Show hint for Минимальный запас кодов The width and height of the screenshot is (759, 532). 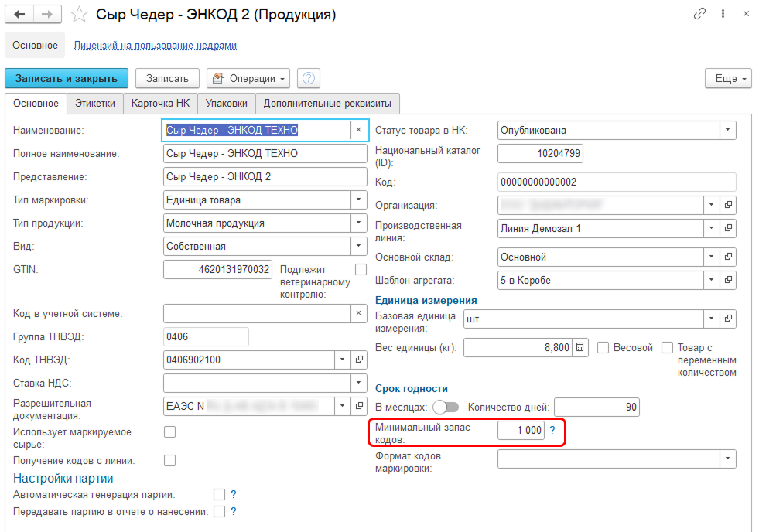click(x=552, y=431)
